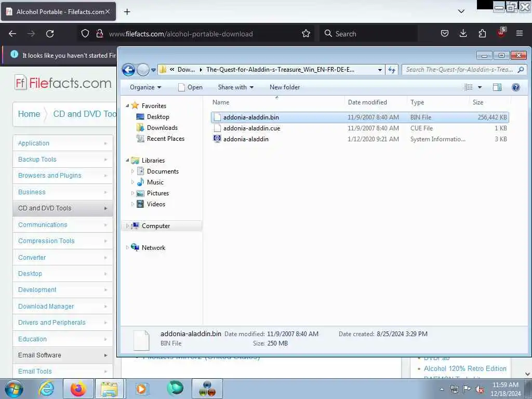Click the Alcohol 120% Retro Edition link
Screen dimensions: 532x399
[x=465, y=368]
